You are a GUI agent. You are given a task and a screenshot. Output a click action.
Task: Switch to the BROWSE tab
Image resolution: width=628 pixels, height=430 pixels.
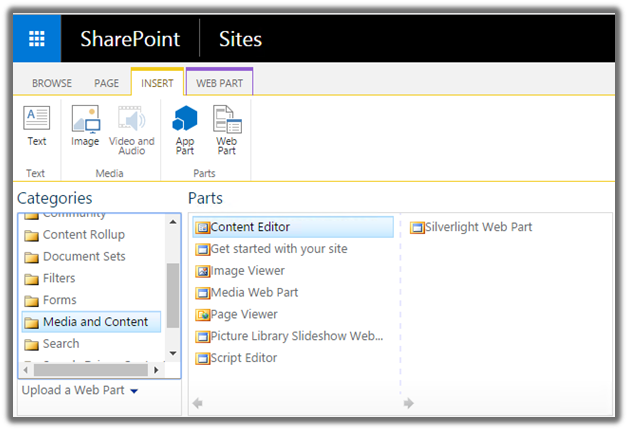click(51, 83)
